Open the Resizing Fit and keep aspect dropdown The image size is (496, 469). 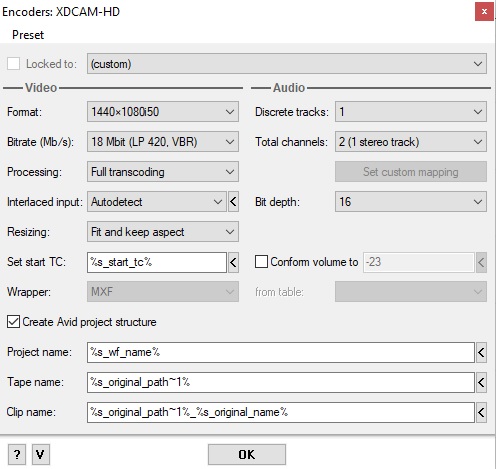pos(163,232)
